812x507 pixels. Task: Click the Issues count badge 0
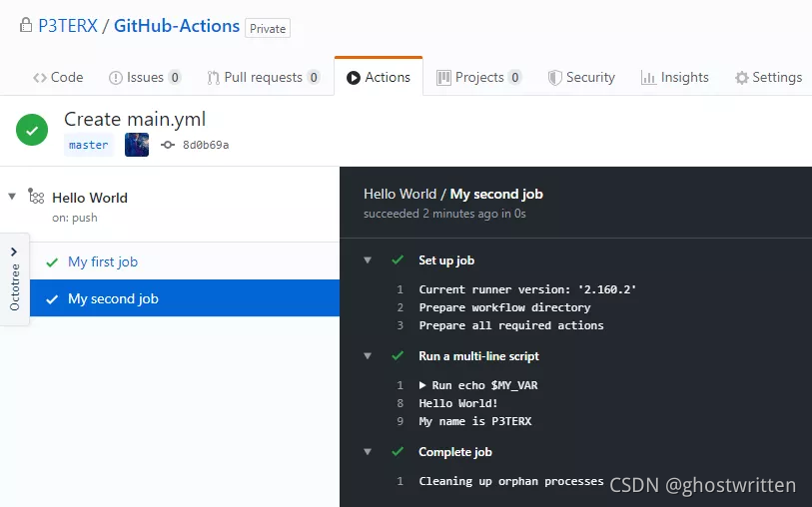pos(175,78)
